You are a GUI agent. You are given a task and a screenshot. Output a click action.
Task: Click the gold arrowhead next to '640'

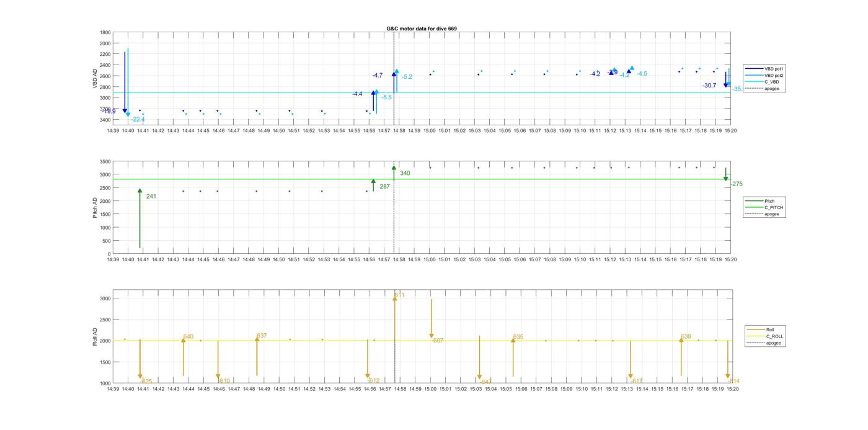pyautogui.click(x=183, y=340)
